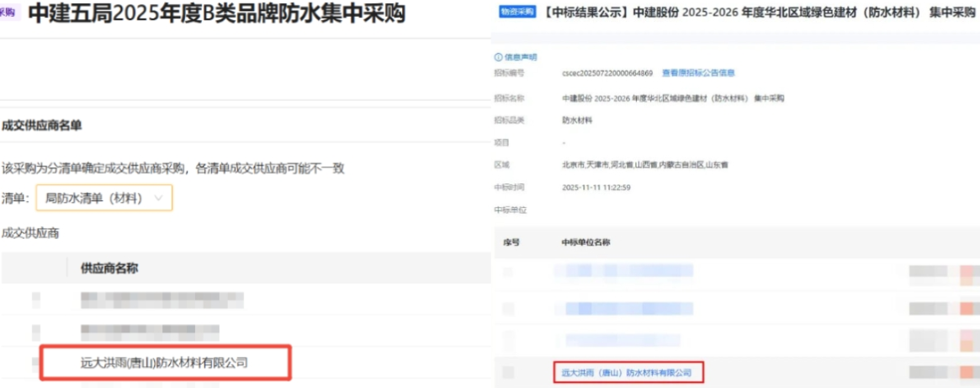This screenshot has height=388, width=980.
Task: Click the 中标单位名称 column header
Action: click(x=585, y=242)
